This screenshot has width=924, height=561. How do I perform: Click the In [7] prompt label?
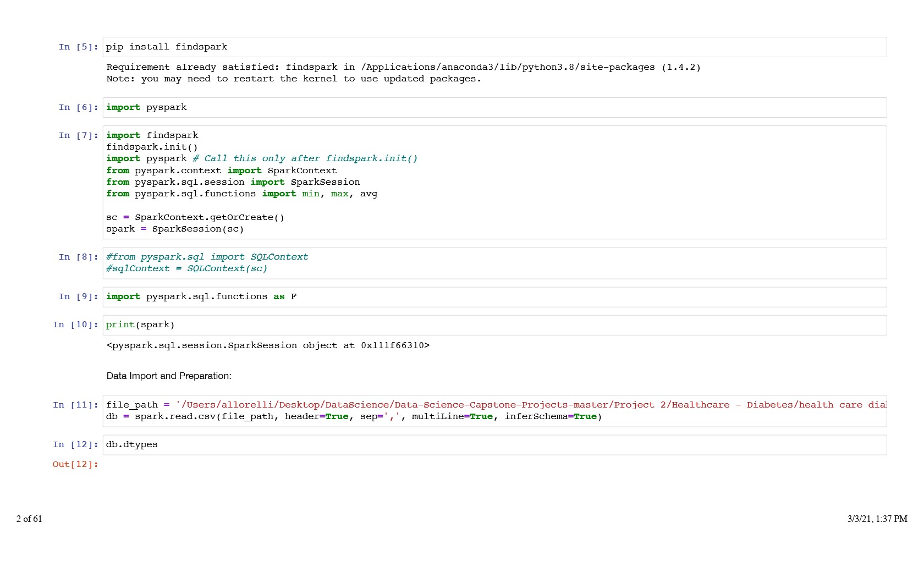point(78,136)
